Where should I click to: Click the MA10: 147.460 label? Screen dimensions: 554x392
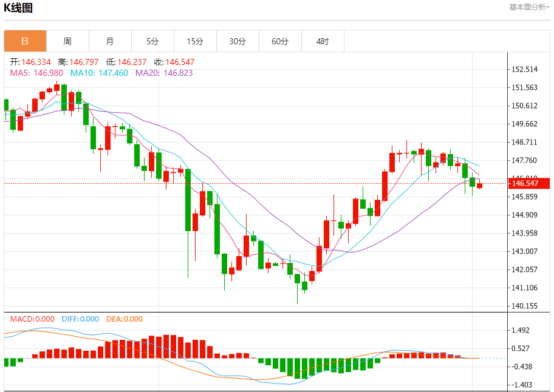(x=99, y=73)
